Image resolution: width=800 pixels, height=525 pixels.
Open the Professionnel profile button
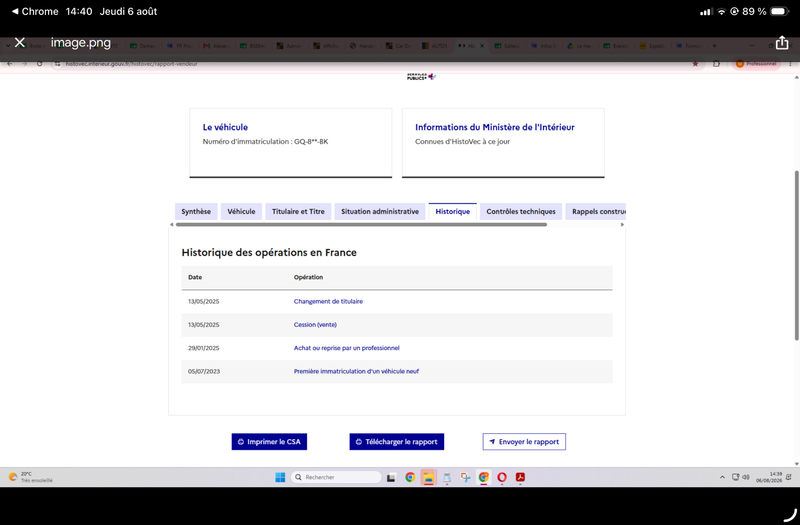[756, 64]
